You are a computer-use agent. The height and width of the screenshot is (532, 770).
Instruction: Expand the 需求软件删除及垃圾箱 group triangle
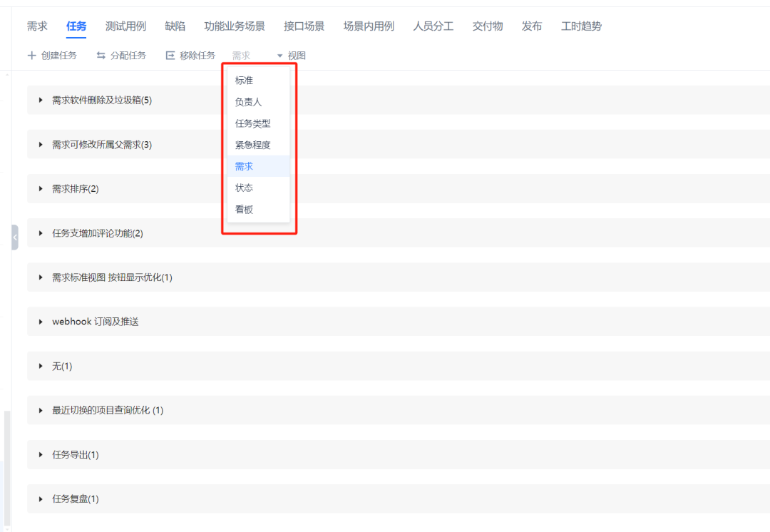(x=41, y=100)
